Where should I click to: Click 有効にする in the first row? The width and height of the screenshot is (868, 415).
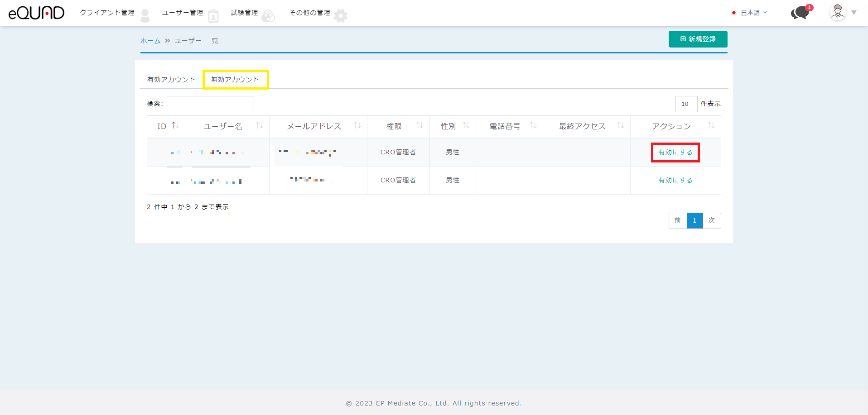675,152
